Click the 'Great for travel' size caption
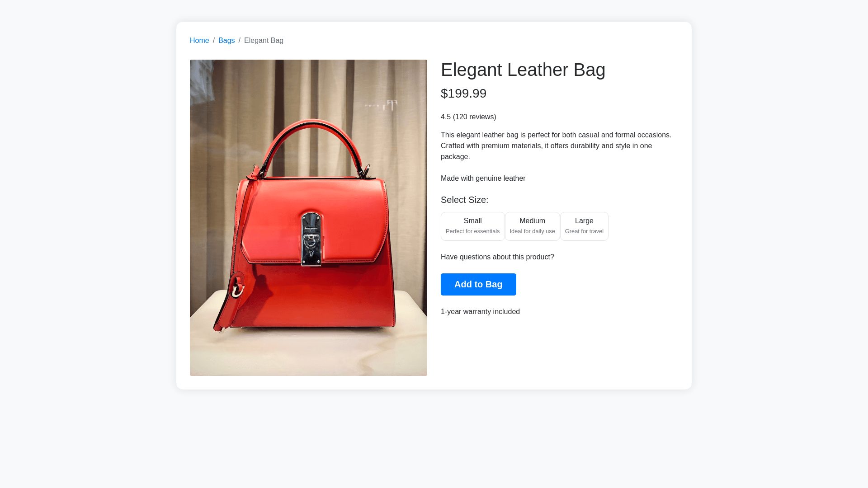 [584, 231]
